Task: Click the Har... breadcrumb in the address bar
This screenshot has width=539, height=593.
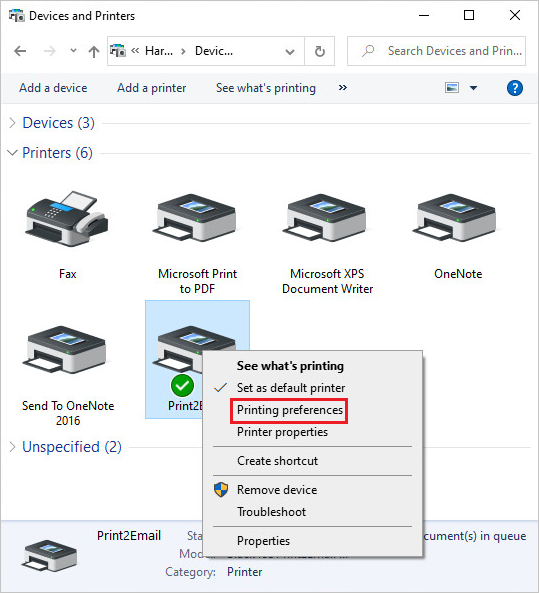Action: tap(159, 51)
